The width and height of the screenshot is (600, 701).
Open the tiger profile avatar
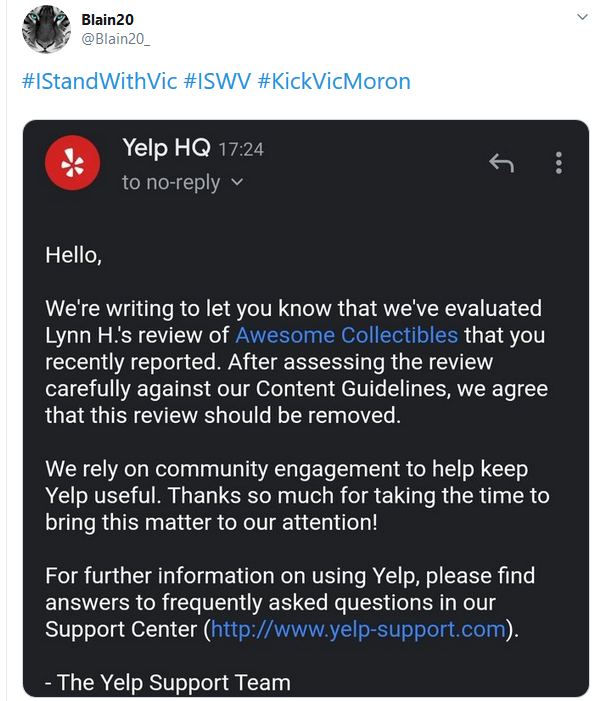point(46,29)
